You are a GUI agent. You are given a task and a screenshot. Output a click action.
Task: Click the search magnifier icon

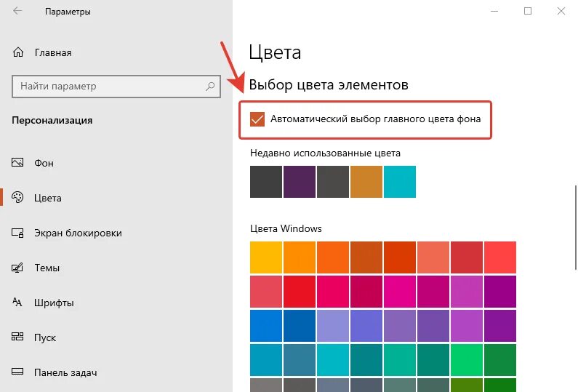[x=210, y=87]
